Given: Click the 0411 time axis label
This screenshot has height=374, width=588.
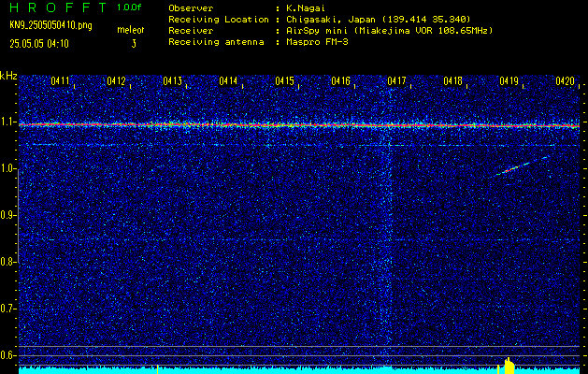Looking at the screenshot, I should tap(60, 81).
